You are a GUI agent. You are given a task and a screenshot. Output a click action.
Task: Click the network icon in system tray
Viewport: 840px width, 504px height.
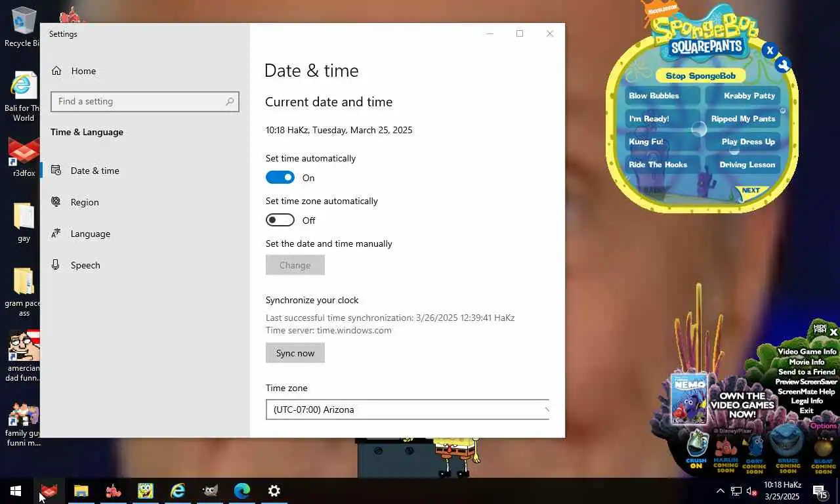tap(736, 491)
